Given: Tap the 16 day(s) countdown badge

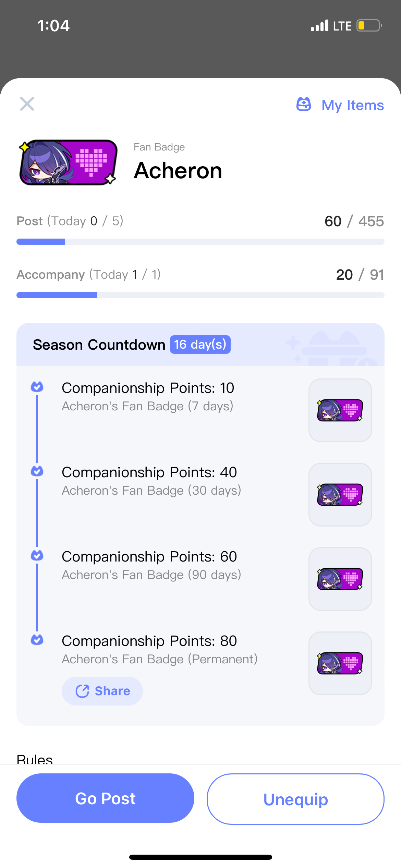Looking at the screenshot, I should [x=200, y=345].
